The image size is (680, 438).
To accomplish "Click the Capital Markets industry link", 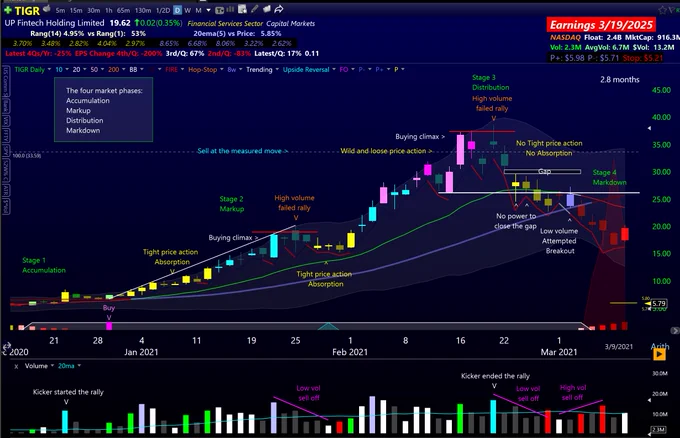I will click(291, 23).
